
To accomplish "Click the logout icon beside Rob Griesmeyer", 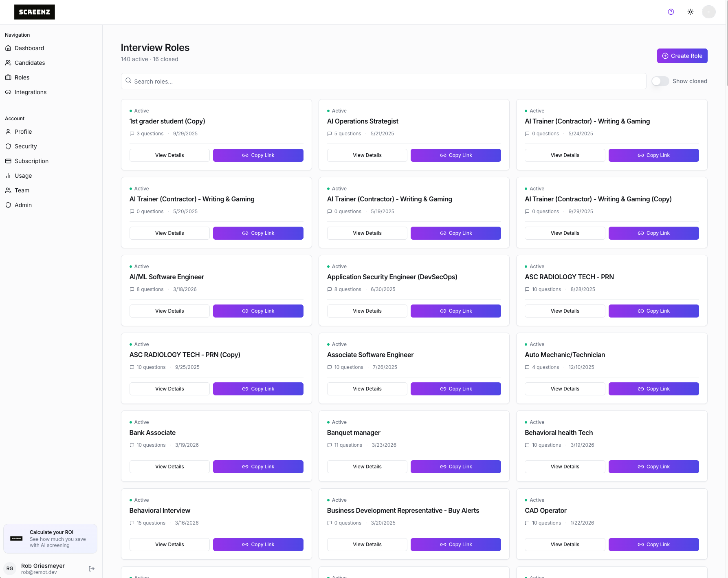I will pos(92,569).
